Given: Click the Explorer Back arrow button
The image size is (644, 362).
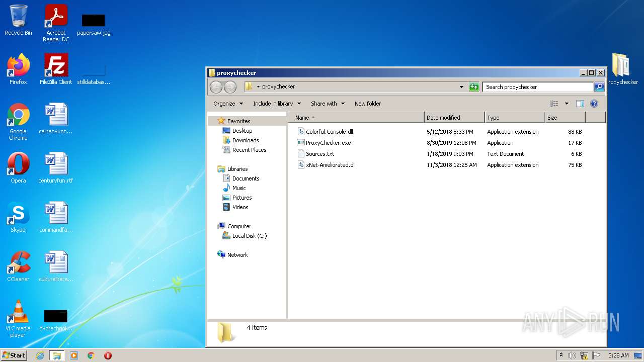Looking at the screenshot, I should click(216, 87).
